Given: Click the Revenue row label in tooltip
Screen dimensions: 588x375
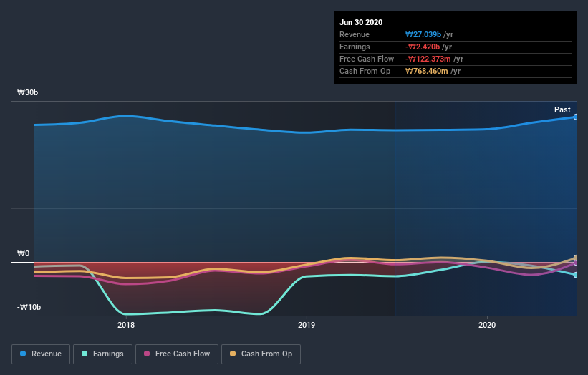Looking at the screenshot, I should (355, 34).
